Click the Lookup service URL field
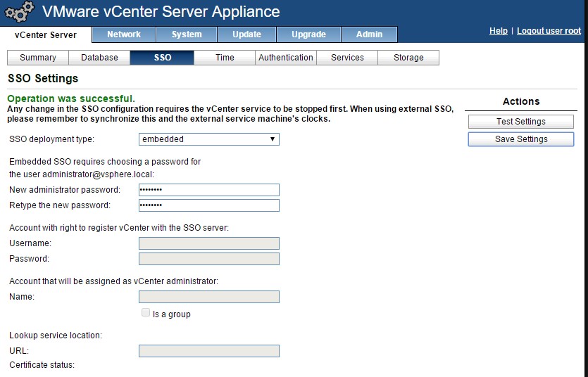This screenshot has height=377, width=588. point(209,351)
